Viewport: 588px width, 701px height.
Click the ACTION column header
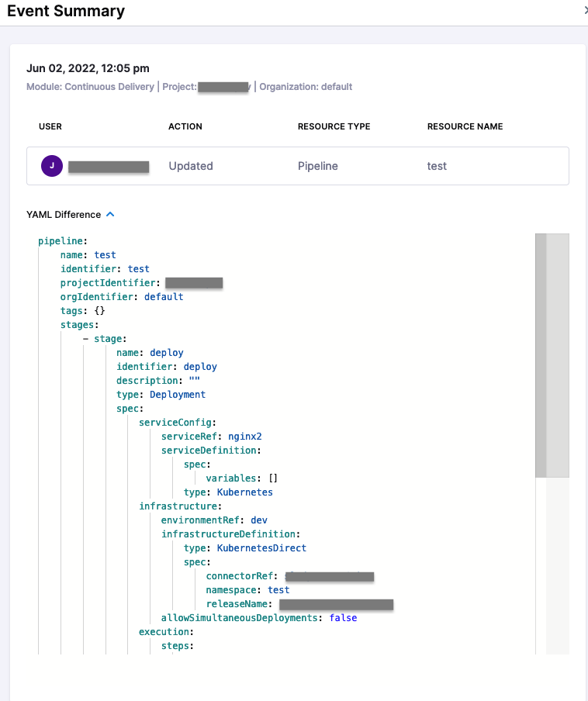(185, 126)
